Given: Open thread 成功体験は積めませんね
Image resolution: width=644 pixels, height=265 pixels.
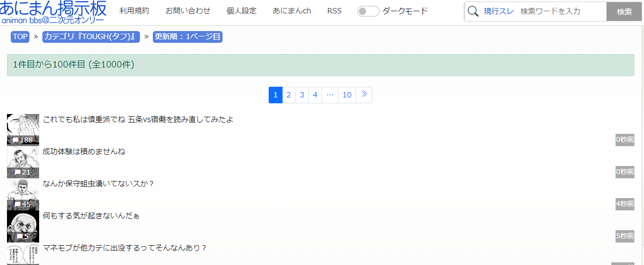Looking at the screenshot, I should pos(84,152).
